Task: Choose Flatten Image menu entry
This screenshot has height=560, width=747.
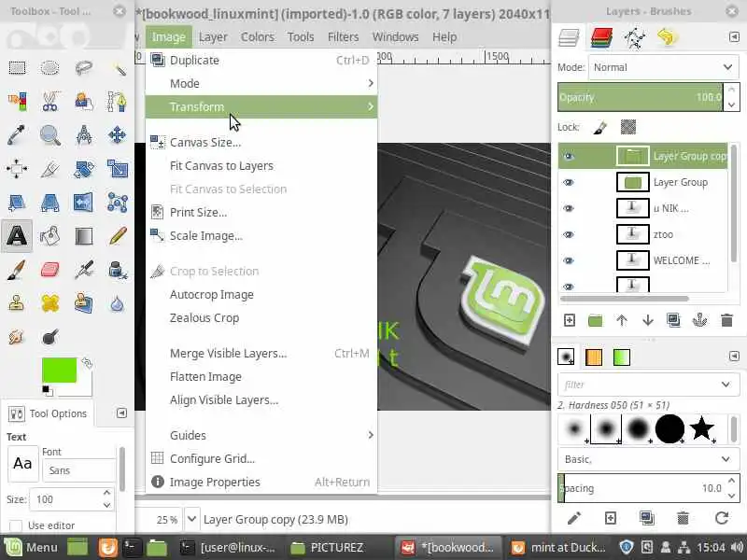Action: (261, 377)
